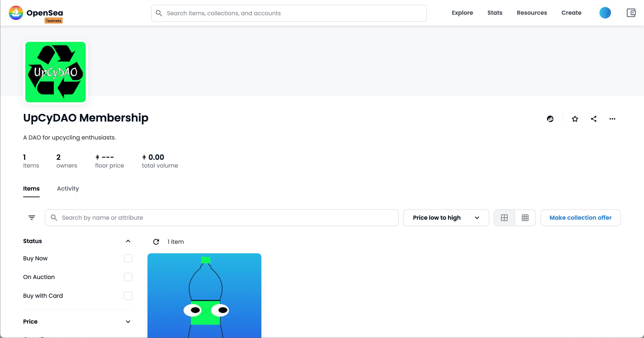
Task: Click Make collection offer button
Action: click(x=580, y=218)
